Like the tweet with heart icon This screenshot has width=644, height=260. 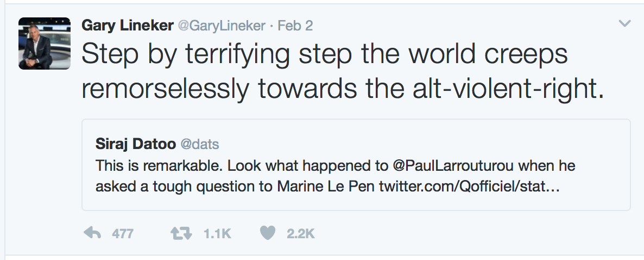(x=267, y=233)
